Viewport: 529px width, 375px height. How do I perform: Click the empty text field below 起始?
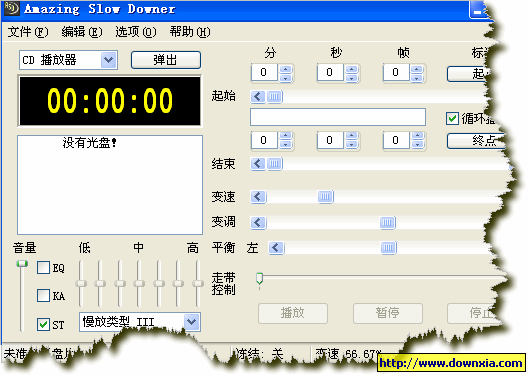coord(338,117)
